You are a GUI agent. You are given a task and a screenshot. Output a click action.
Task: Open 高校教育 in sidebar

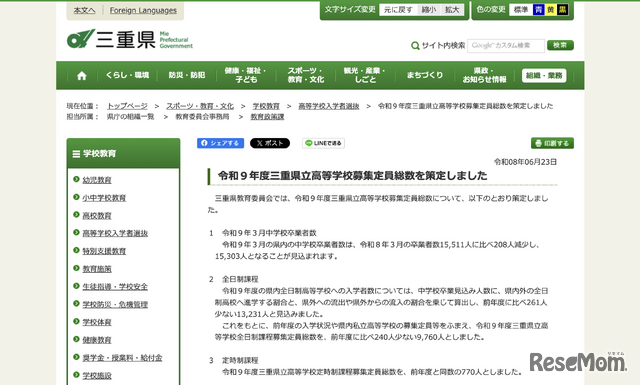(97, 216)
